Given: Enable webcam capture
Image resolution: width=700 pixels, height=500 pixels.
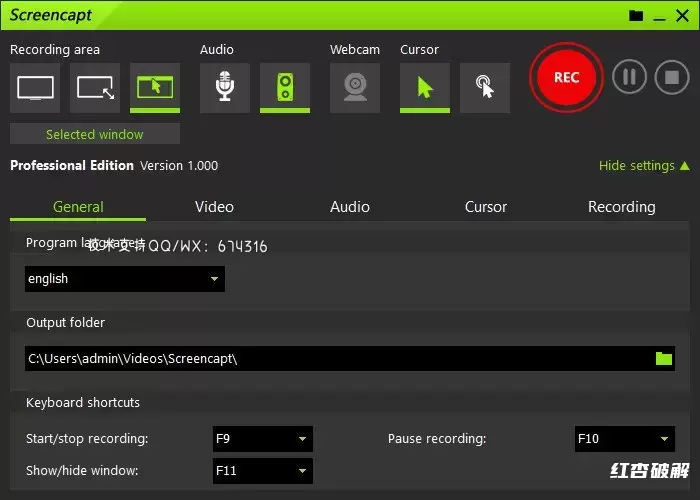Looking at the screenshot, I should pos(355,88).
